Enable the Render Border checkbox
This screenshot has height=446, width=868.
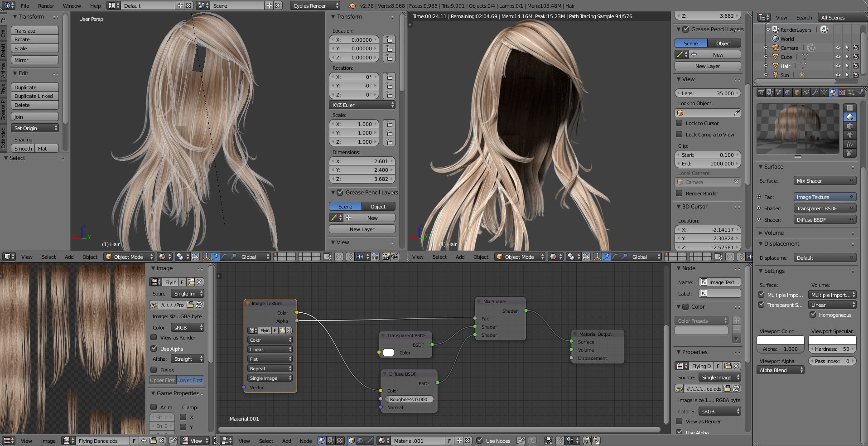[x=679, y=193]
